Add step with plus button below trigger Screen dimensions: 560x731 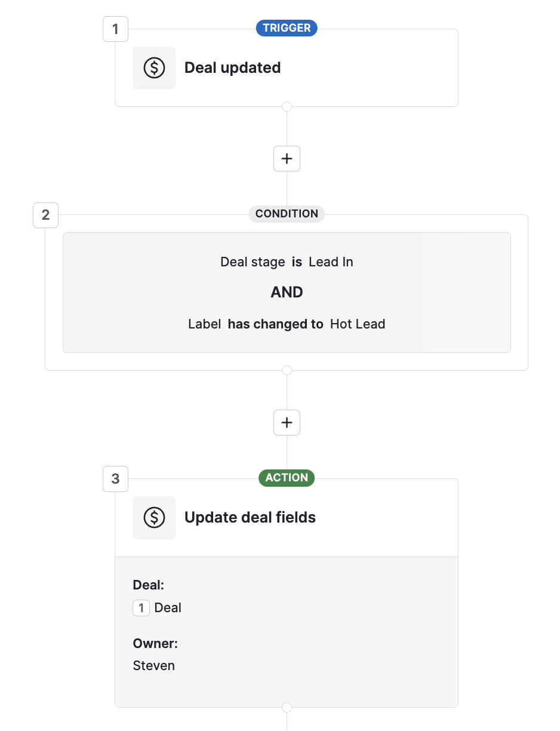287,159
